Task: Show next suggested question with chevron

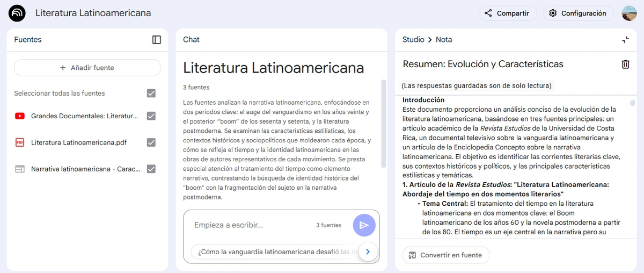Action: pos(368,252)
